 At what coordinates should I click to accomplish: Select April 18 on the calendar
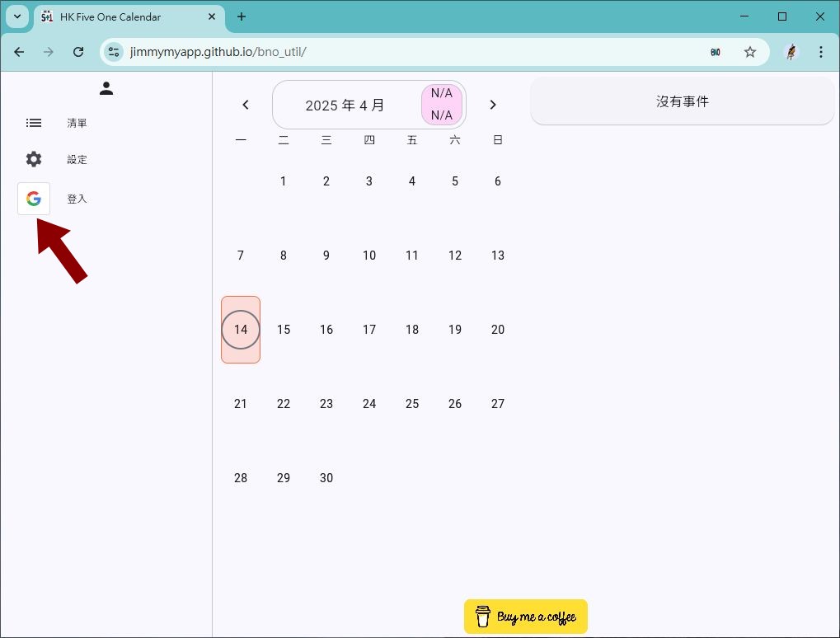412,330
